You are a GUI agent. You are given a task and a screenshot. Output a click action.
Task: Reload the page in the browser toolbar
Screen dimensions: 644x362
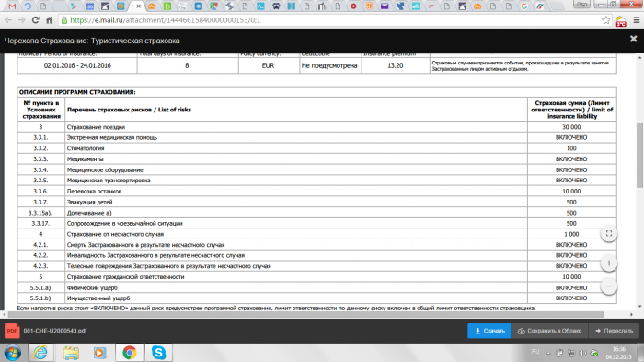pos(35,20)
